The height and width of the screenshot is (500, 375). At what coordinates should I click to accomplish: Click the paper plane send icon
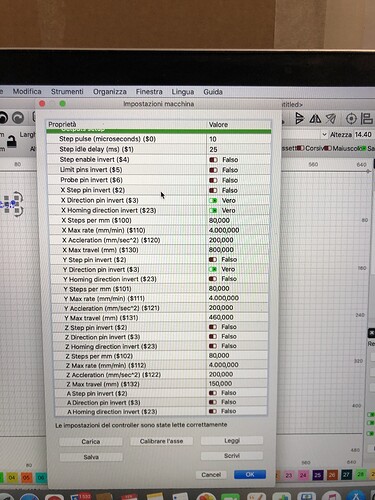(x=331, y=118)
